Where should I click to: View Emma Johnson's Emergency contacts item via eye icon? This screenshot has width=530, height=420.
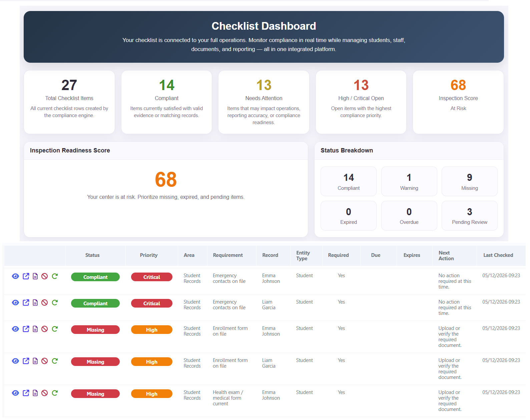click(15, 276)
